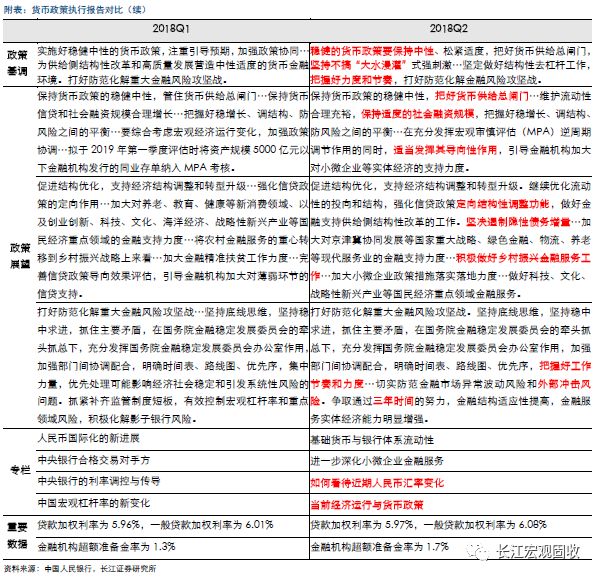The image size is (598, 577).
Task: Select Q2 cell 金融机构超额准备金率为 1.7%
Action: point(379,547)
